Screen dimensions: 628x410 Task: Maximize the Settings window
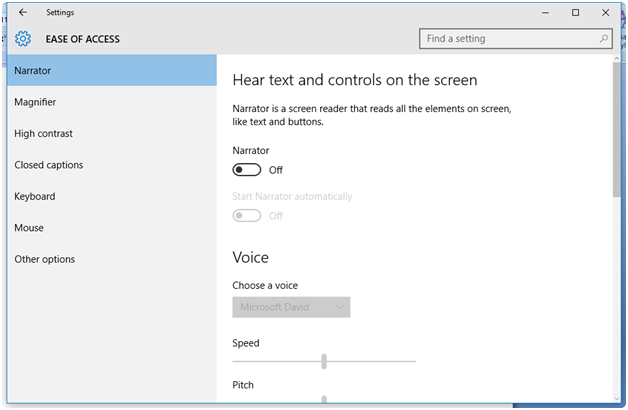[575, 13]
